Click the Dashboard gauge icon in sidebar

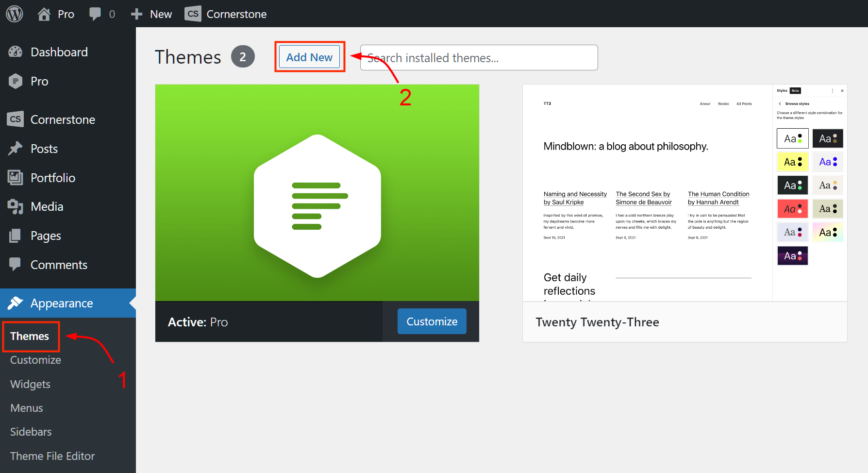[x=16, y=52]
